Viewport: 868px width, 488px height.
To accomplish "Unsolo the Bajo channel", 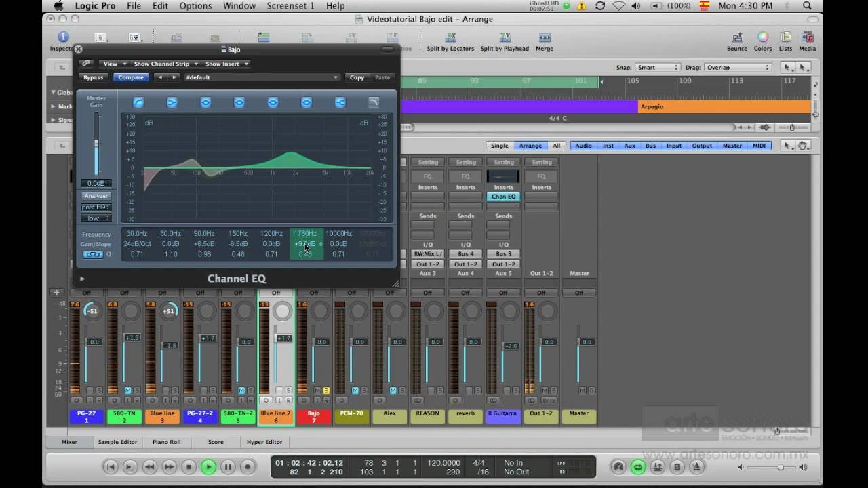I will (326, 390).
